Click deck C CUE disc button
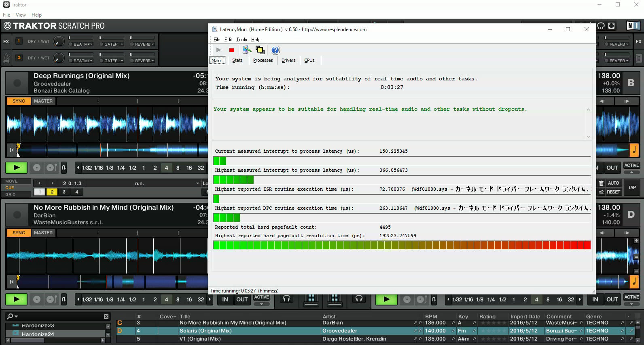This screenshot has width=644, height=345. pos(37,299)
